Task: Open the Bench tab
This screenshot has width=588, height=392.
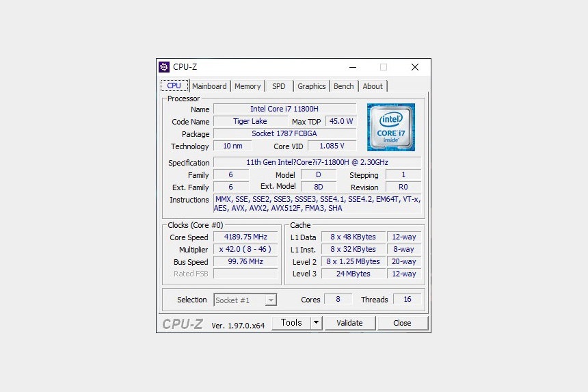Action: (x=343, y=86)
